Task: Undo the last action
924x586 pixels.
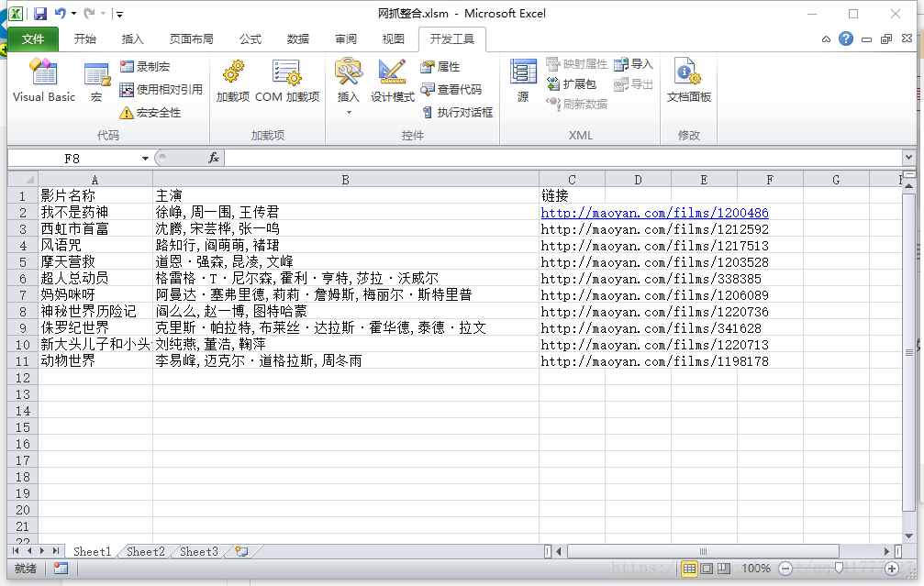Action: tap(61, 14)
